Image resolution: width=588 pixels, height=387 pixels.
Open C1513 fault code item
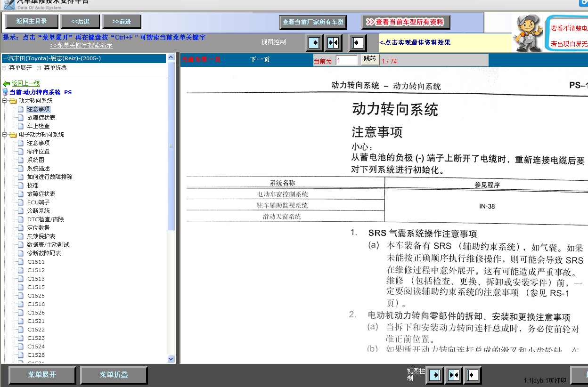coord(36,279)
